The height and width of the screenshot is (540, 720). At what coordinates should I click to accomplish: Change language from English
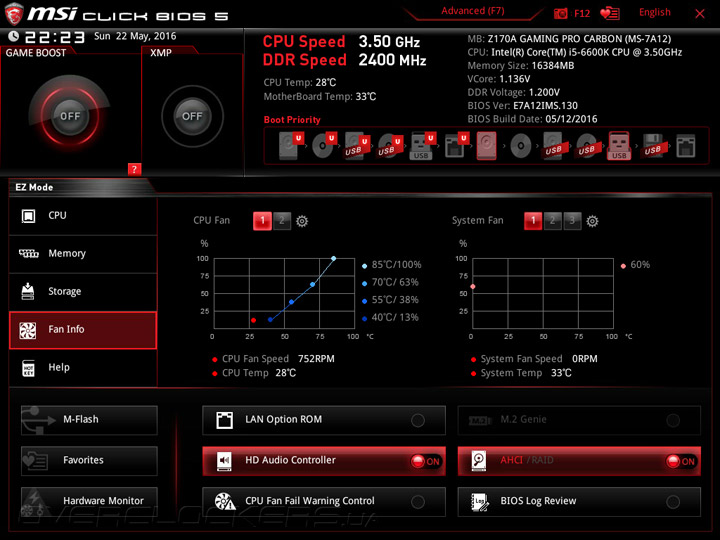[654, 12]
